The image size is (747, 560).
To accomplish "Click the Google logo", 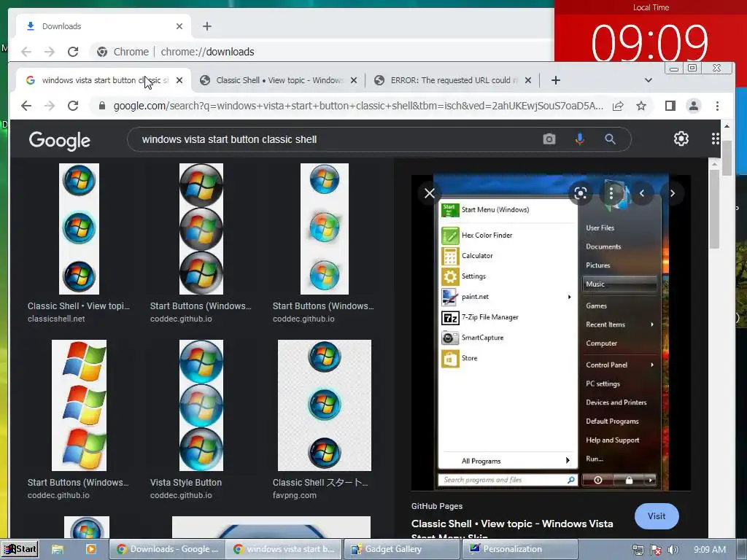I will [60, 141].
